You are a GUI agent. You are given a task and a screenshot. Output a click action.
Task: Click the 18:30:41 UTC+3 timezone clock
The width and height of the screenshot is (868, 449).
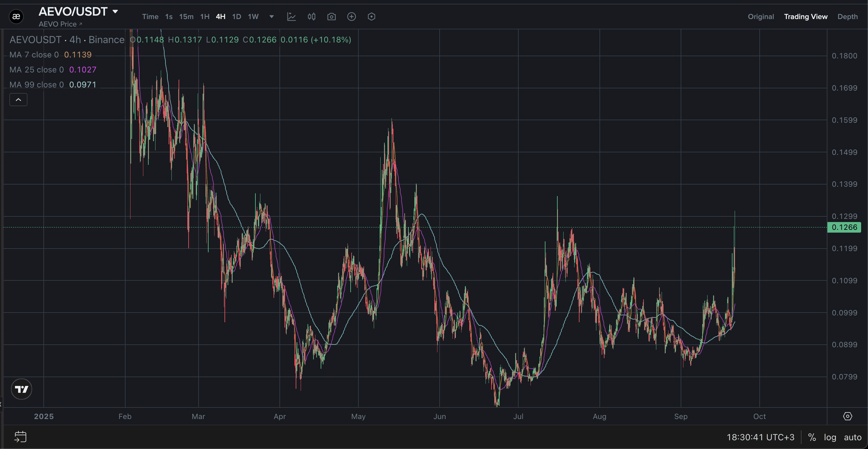(x=760, y=437)
